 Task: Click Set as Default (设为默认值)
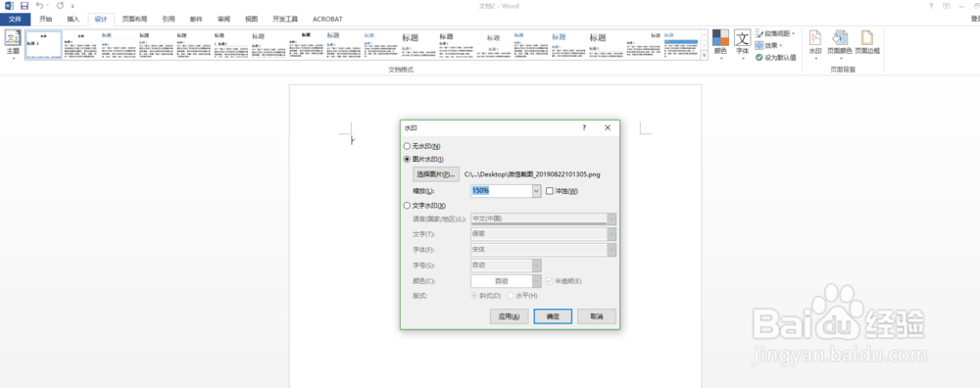(775, 58)
